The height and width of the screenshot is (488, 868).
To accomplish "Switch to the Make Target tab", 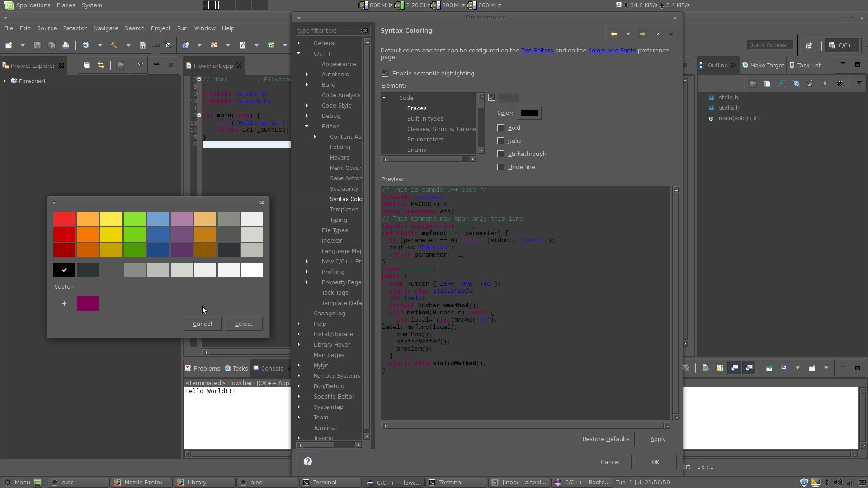I will click(763, 65).
